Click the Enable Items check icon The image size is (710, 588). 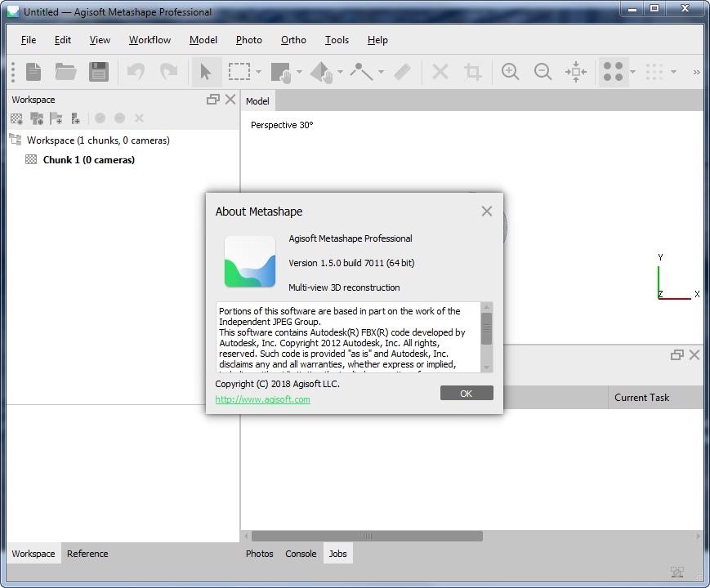[x=100, y=118]
